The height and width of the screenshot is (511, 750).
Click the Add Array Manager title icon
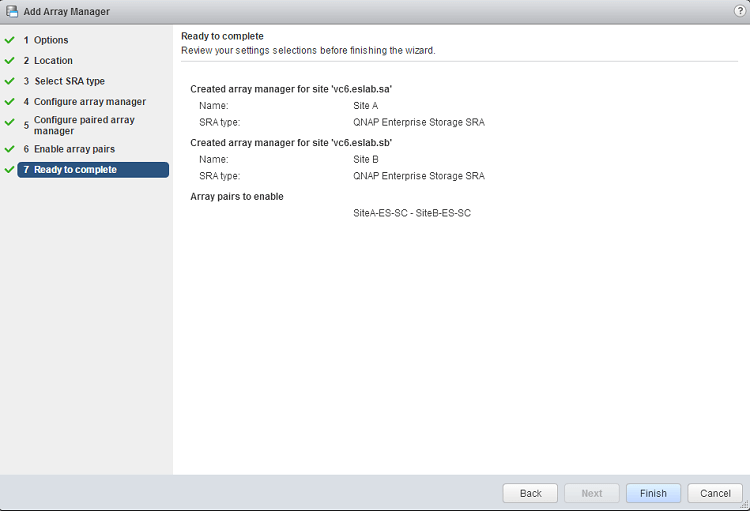pyautogui.click(x=12, y=11)
